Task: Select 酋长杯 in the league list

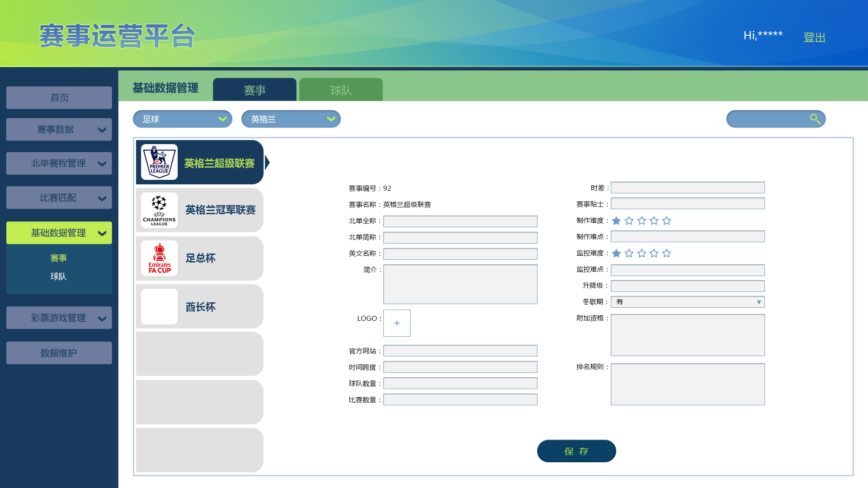Action: click(x=200, y=307)
